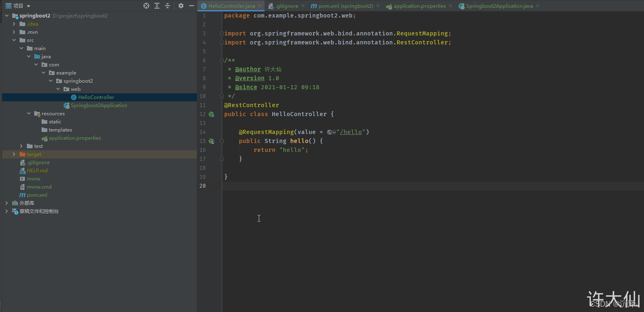Click the application.properties Spring leaf icon in tree
The image size is (644, 312).
coord(44,138)
